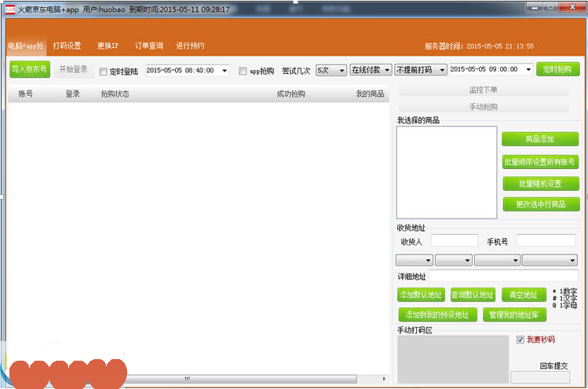Expand the 5次 attempts dropdown

click(x=331, y=70)
